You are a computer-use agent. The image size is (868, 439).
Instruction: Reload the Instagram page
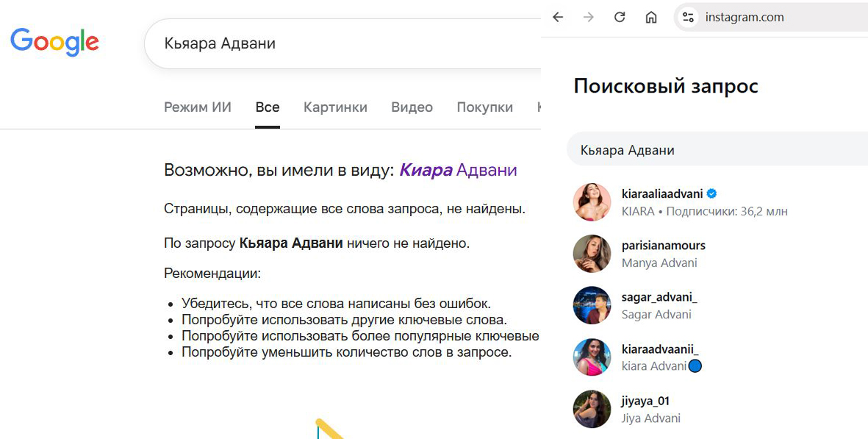click(620, 17)
